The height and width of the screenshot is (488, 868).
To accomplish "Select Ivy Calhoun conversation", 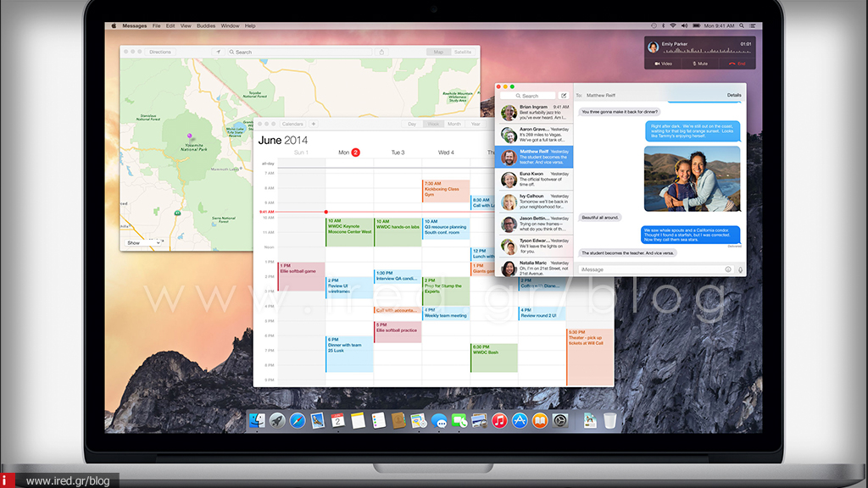I will point(534,202).
